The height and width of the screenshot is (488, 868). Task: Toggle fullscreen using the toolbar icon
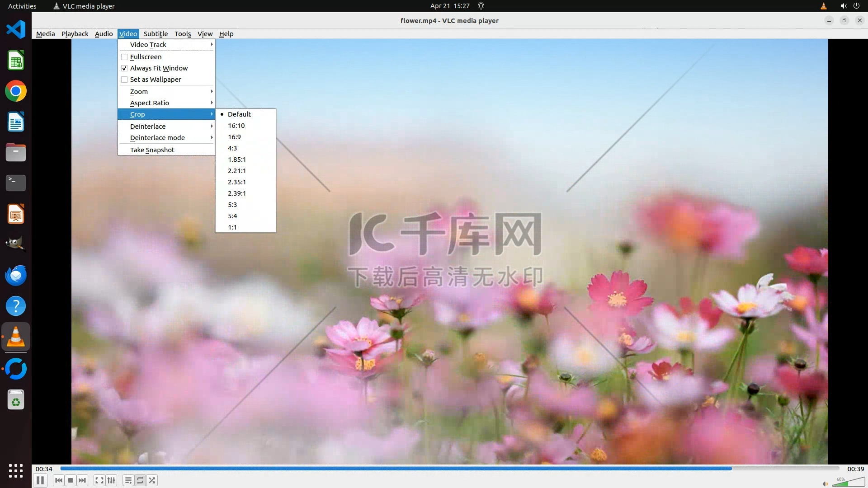[x=99, y=480]
